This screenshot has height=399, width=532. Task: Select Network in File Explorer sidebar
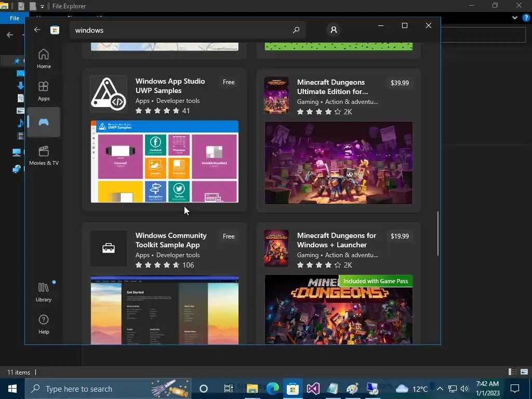click(x=17, y=169)
